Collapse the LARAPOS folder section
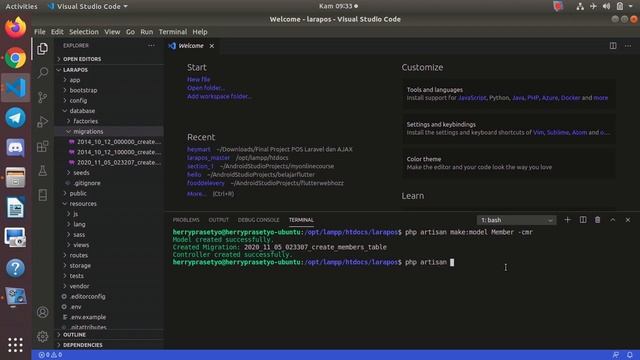The height and width of the screenshot is (360, 640). [x=110, y=70]
